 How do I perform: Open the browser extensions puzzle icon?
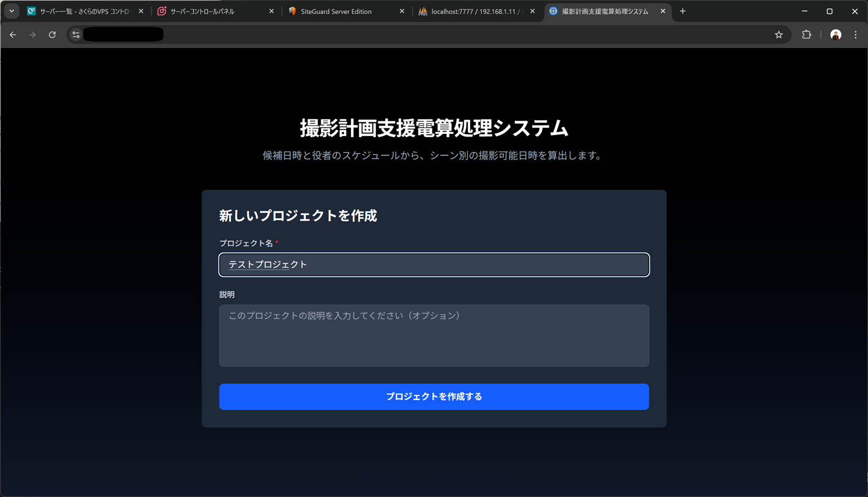click(x=806, y=35)
